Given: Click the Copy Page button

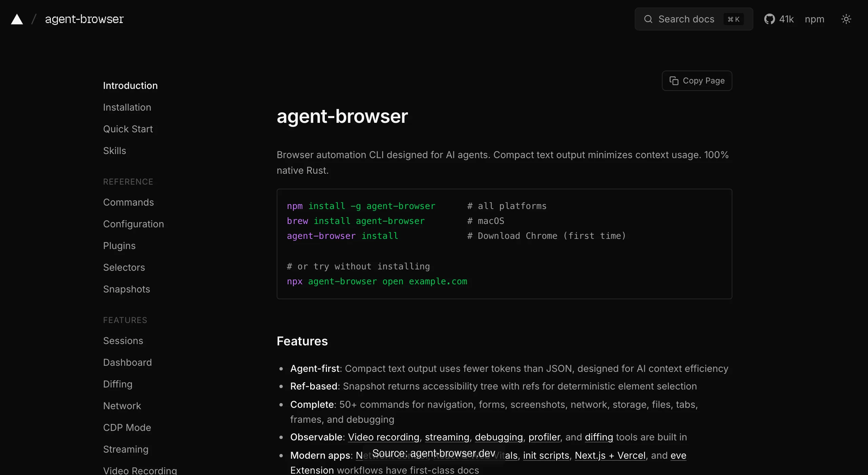Looking at the screenshot, I should click(697, 81).
